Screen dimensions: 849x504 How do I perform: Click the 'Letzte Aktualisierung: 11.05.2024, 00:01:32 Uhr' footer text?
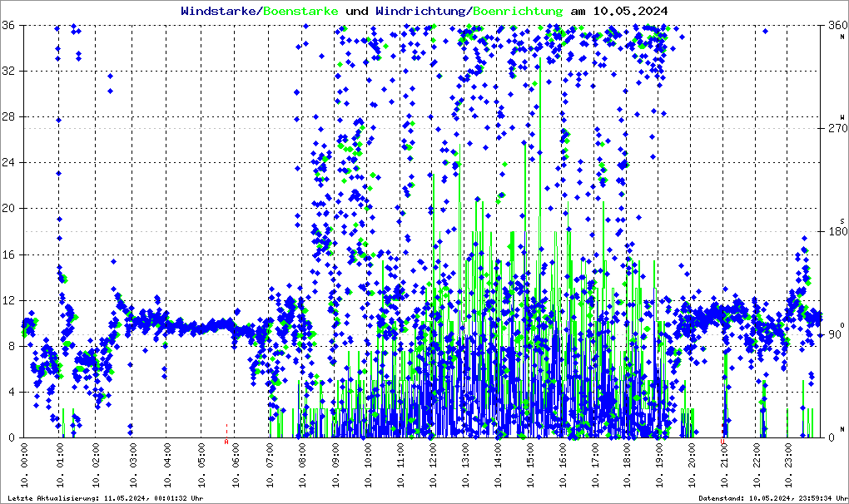point(106,498)
